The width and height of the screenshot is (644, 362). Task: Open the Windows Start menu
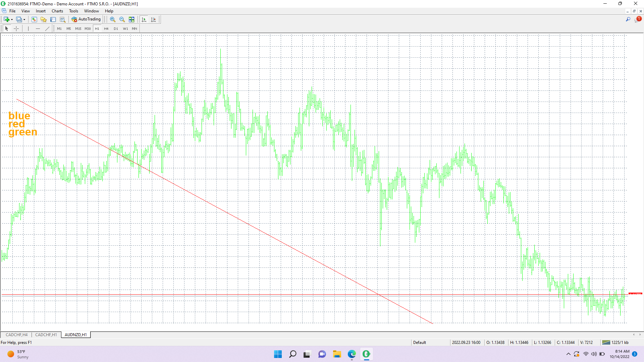click(x=278, y=354)
